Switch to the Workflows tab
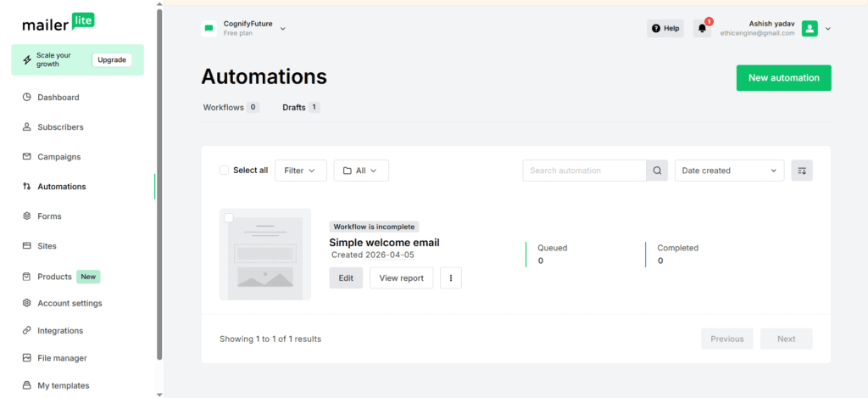The image size is (868, 398). (231, 108)
